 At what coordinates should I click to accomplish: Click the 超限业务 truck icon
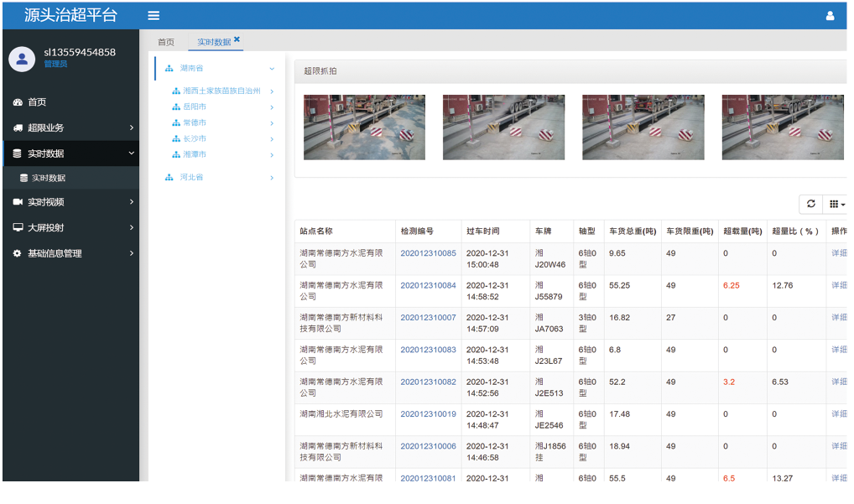18,128
